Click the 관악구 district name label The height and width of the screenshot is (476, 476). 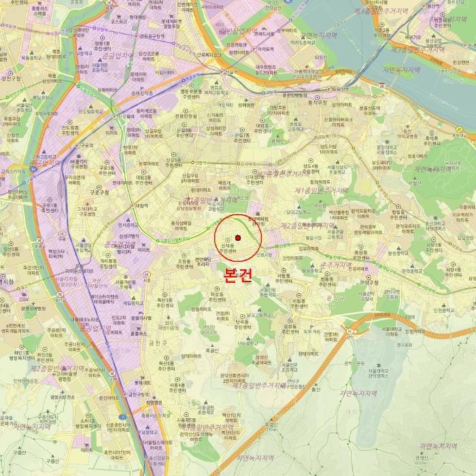click(x=336, y=299)
